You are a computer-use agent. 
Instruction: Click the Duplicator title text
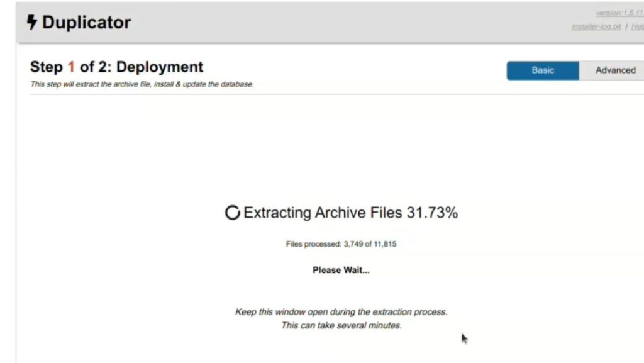(x=86, y=22)
